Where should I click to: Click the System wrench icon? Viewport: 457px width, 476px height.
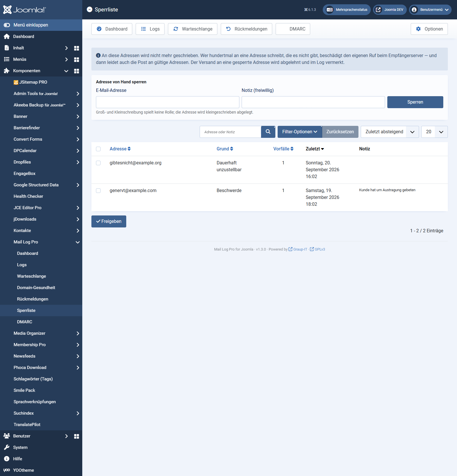pyautogui.click(x=7, y=447)
